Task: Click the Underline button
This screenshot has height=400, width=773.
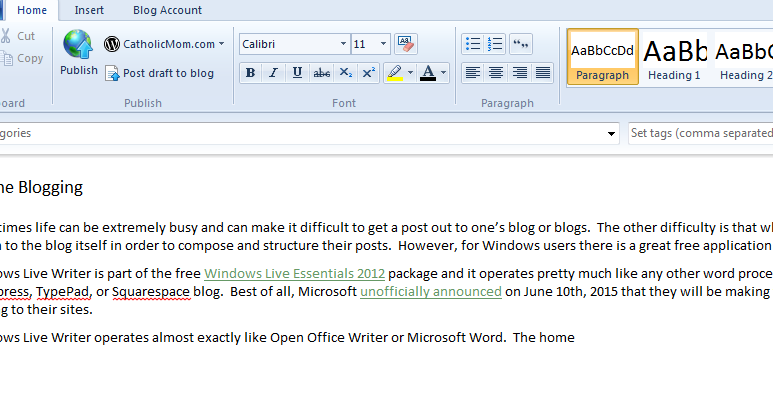Action: pyautogui.click(x=297, y=72)
